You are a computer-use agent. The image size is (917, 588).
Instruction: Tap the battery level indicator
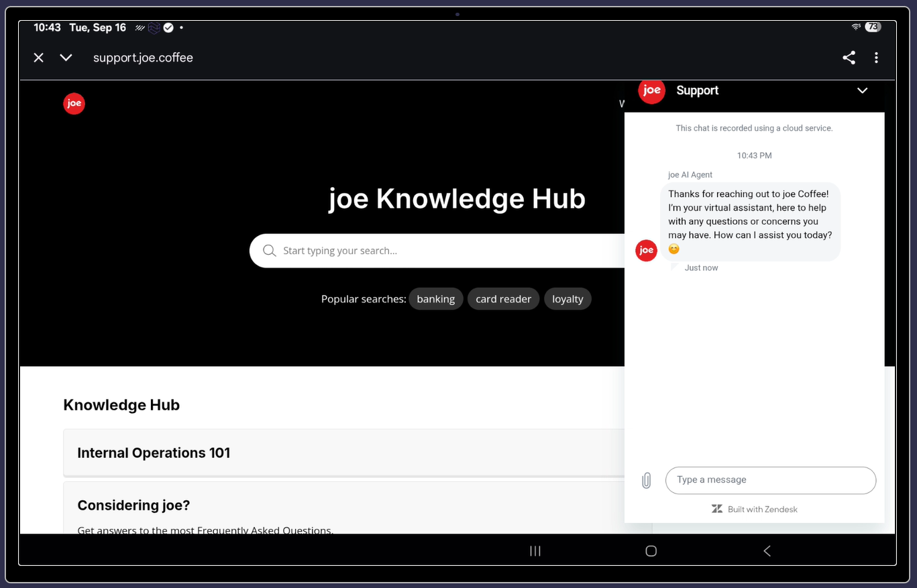pos(873,27)
